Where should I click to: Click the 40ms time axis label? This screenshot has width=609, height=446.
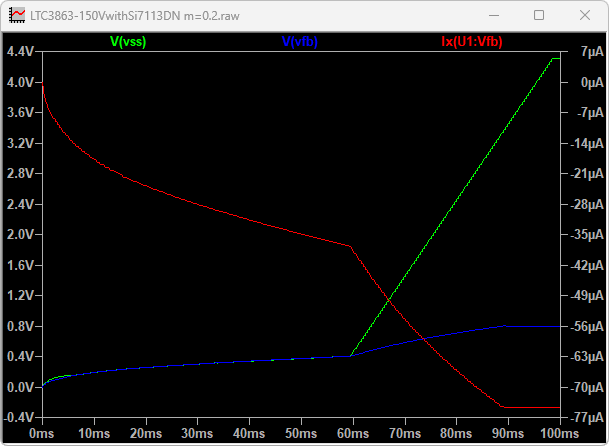tap(249, 434)
